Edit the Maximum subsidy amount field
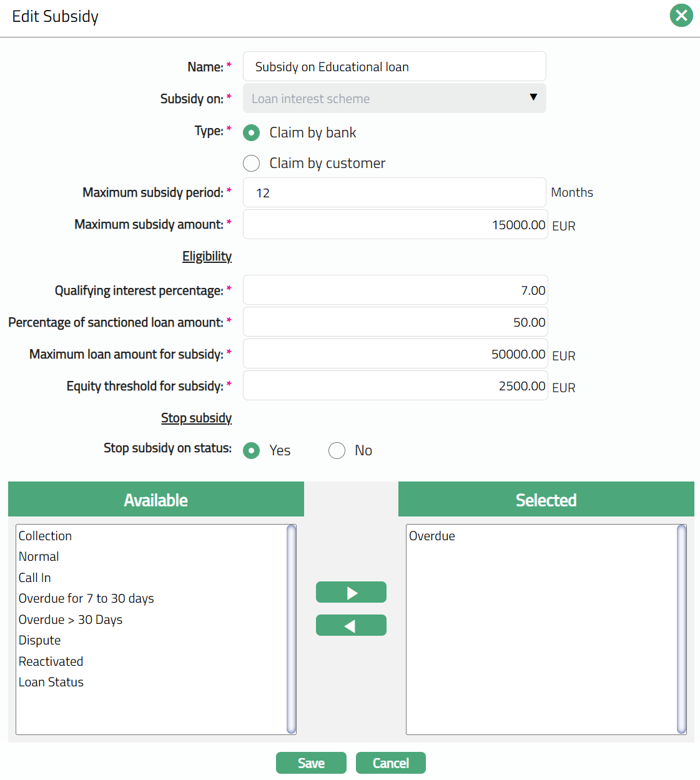 [394, 225]
